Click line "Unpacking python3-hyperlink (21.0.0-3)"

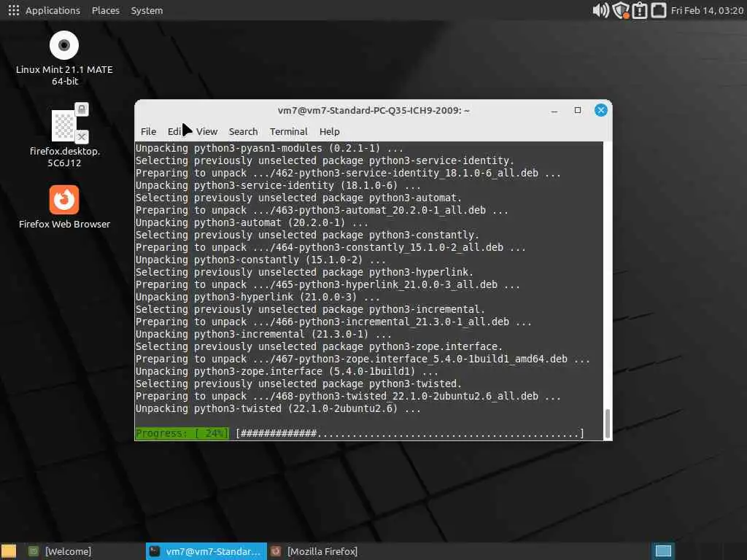coord(258,297)
